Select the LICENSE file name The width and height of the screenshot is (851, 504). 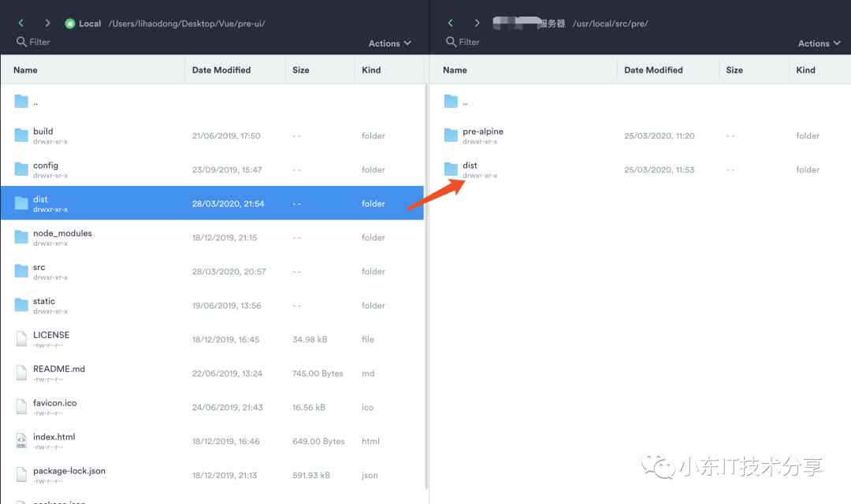[x=51, y=335]
